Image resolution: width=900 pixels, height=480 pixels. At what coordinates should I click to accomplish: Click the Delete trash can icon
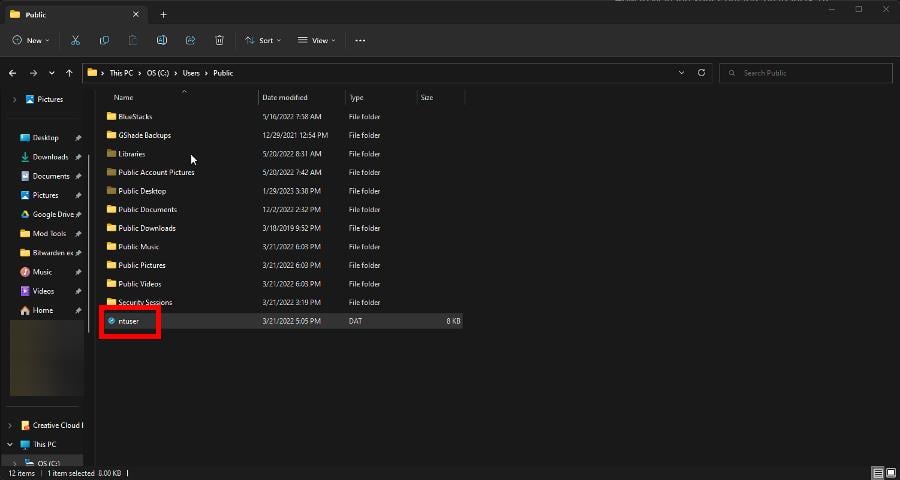pos(219,40)
